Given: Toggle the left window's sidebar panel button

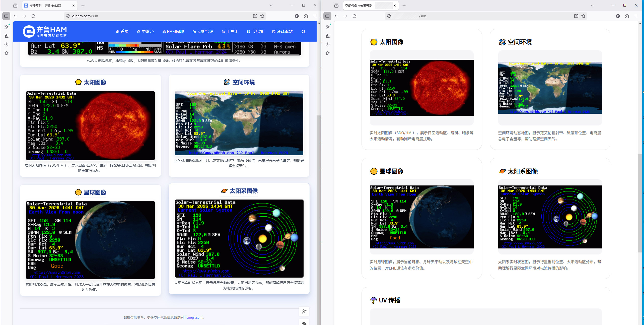Looking at the screenshot, I should [6, 16].
